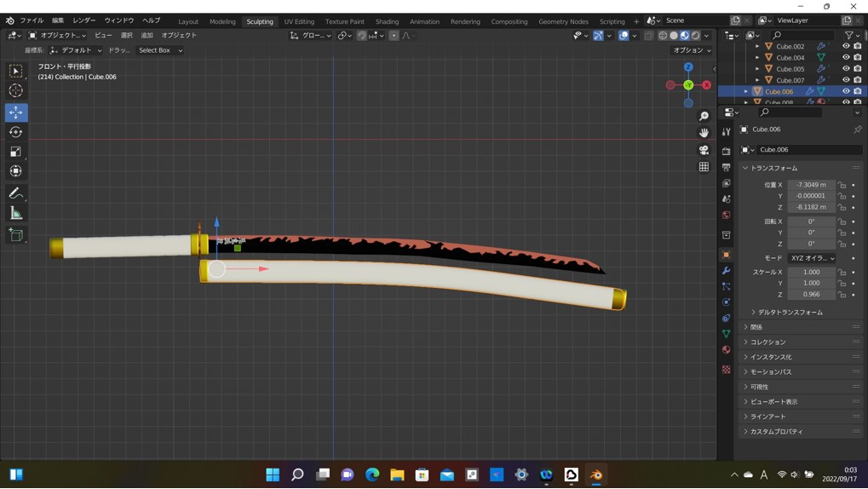Viewport: 868px width, 489px height.
Task: Select the Select Box tool in toolbar
Action: pos(15,71)
